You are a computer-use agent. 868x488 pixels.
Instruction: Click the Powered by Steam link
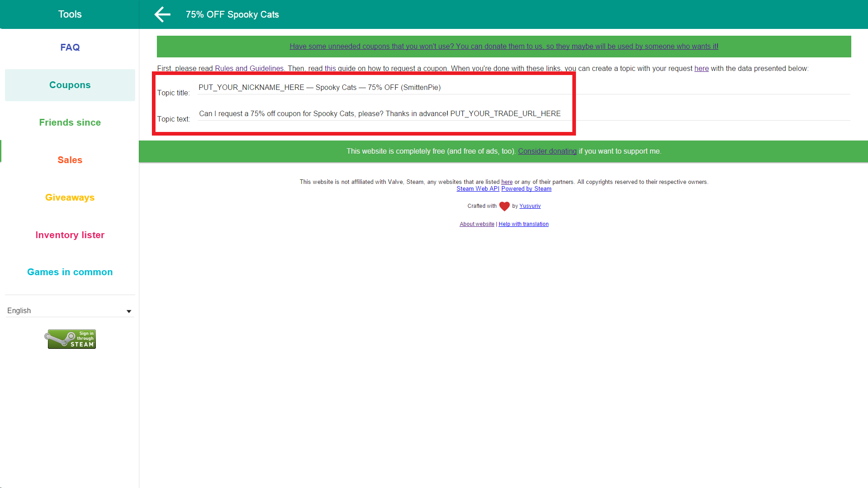pos(526,189)
